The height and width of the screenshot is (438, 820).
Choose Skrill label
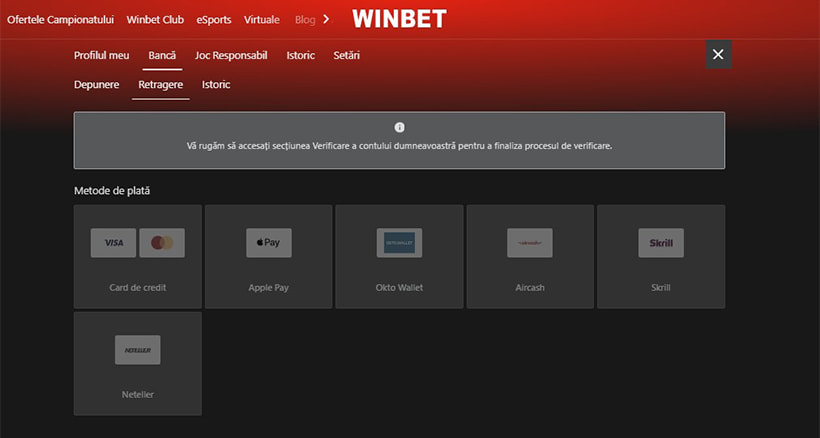[x=660, y=287]
